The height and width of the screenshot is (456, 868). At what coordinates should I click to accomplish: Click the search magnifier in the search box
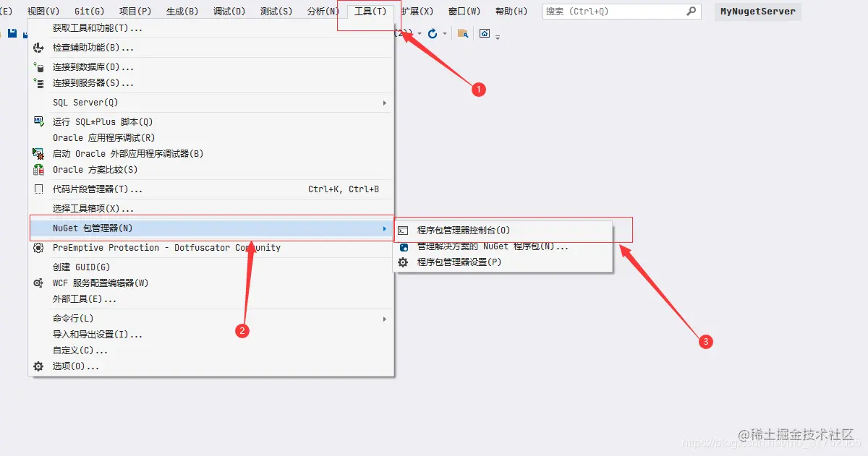(x=691, y=12)
